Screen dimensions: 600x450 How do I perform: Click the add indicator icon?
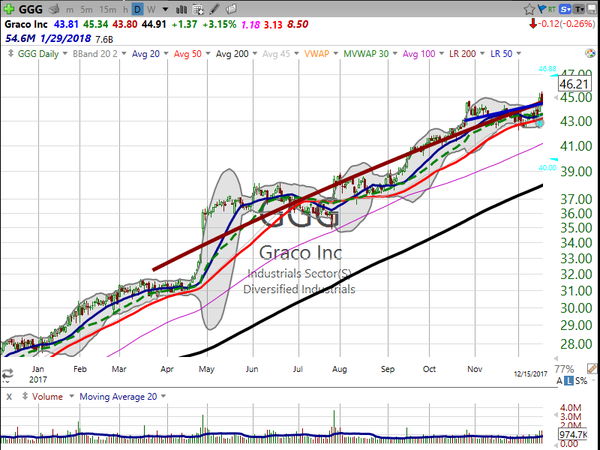point(198,9)
